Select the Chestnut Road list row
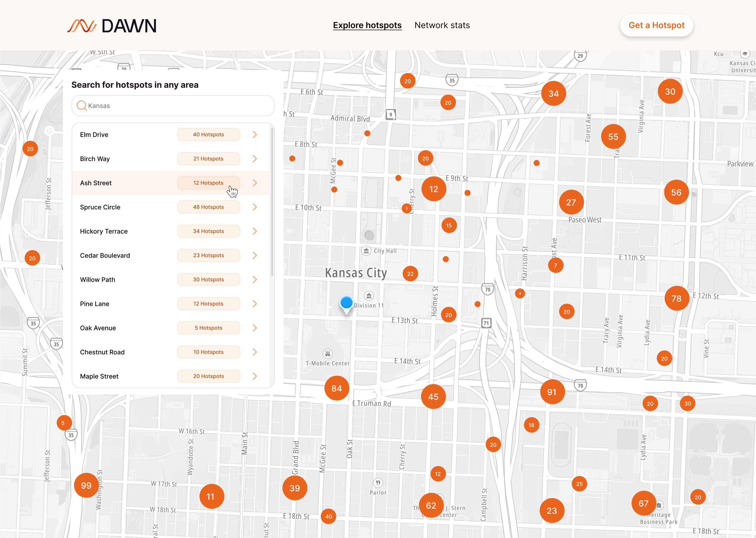 171,352
